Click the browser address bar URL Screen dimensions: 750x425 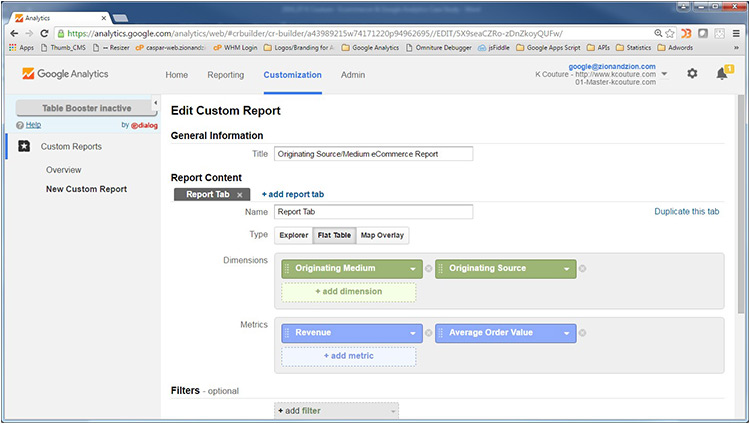315,33
